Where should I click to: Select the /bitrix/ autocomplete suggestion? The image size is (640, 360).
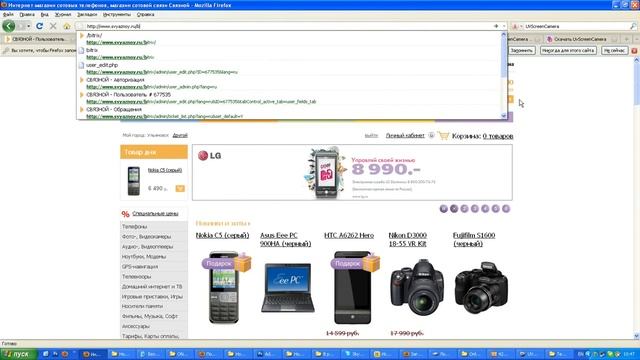click(290, 39)
